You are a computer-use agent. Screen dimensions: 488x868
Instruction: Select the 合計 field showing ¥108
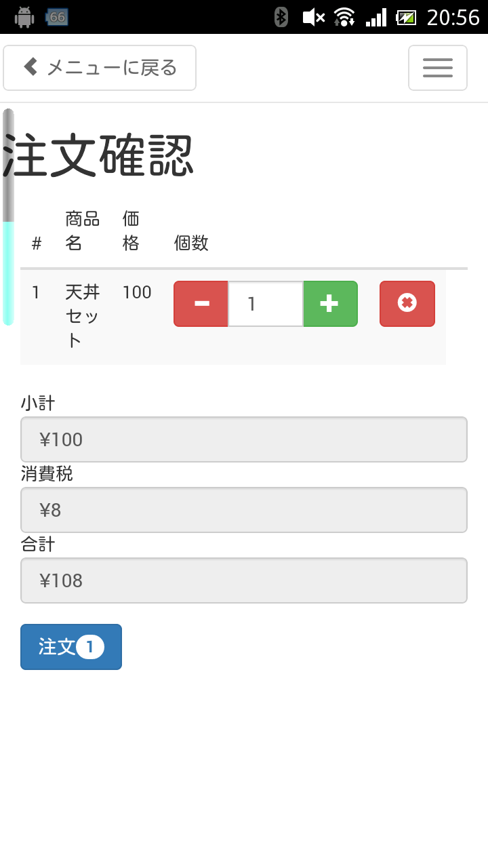coord(244,580)
